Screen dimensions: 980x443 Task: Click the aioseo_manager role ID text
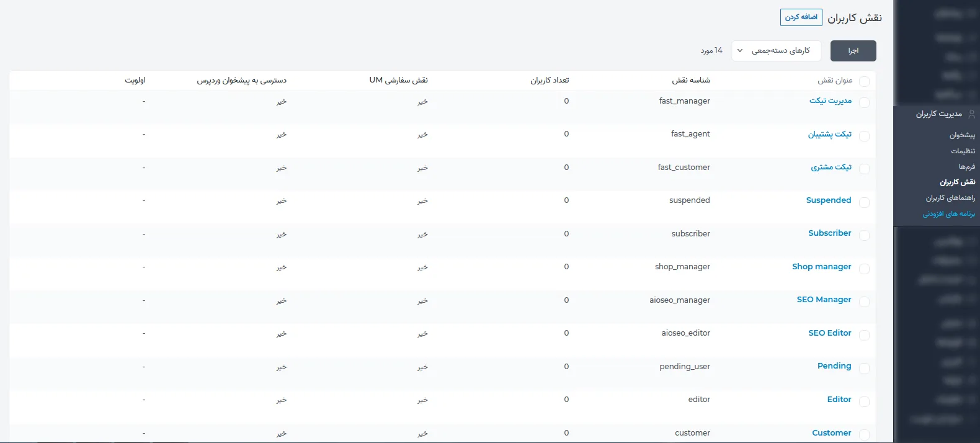click(x=680, y=300)
